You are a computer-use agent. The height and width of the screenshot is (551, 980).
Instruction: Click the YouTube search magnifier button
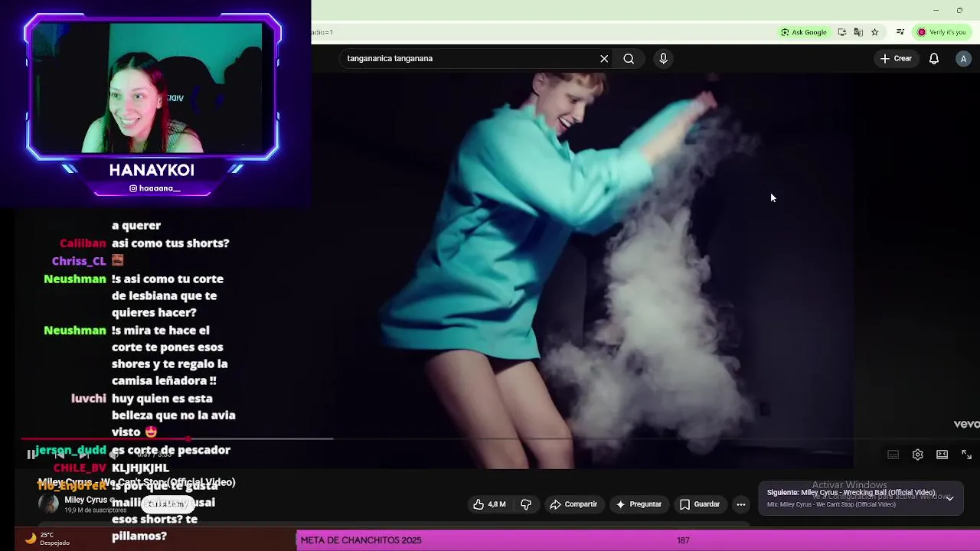pyautogui.click(x=629, y=58)
